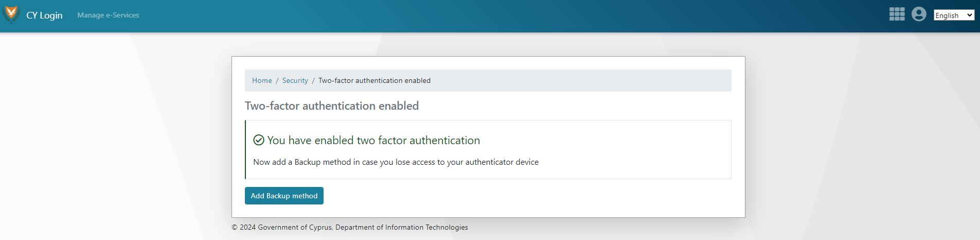
Task: Open the English language dropdown
Action: coord(953,15)
